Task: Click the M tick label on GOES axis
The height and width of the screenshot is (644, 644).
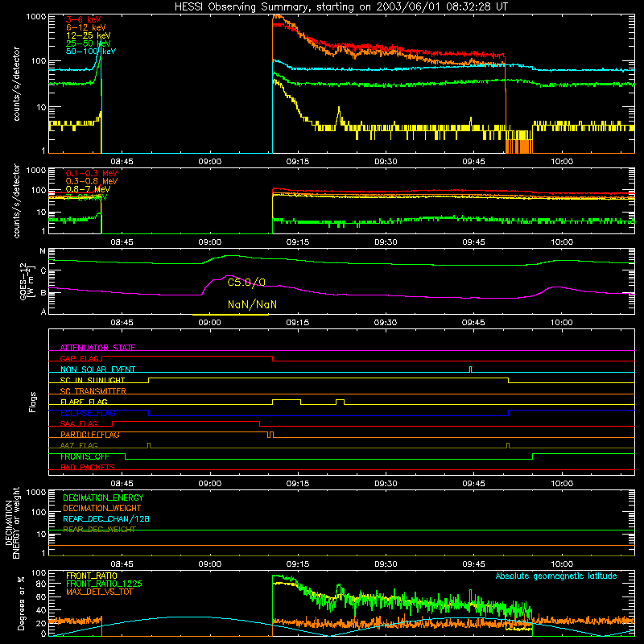Action: (43, 251)
